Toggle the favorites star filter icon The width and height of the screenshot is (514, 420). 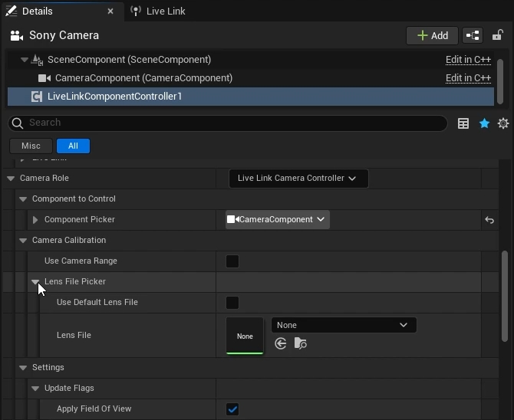coord(484,123)
